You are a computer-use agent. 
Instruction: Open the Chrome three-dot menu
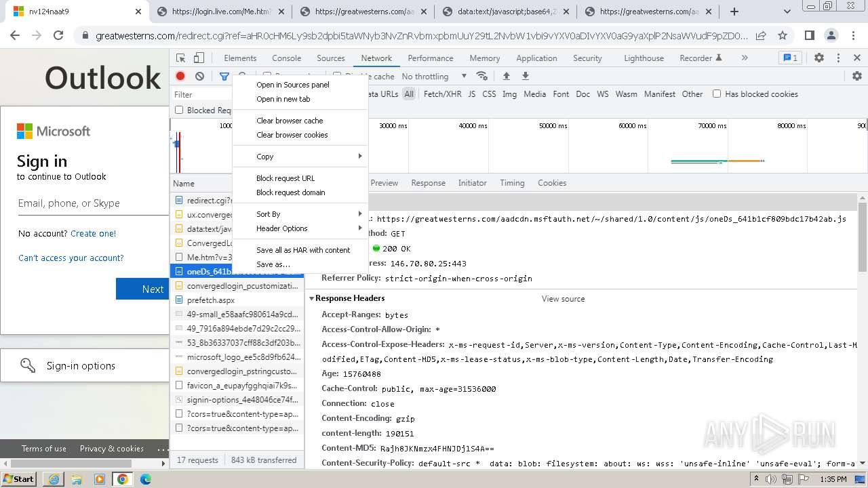853,36
